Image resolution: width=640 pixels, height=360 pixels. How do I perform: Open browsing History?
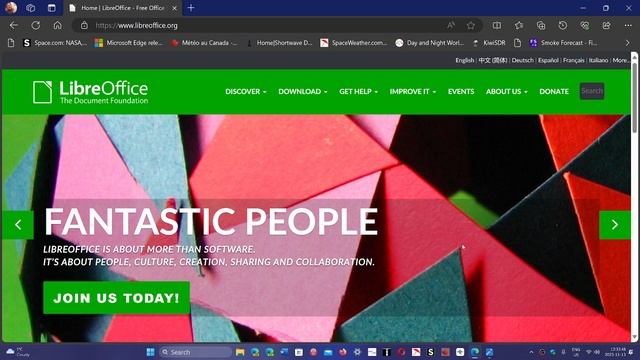point(562,25)
